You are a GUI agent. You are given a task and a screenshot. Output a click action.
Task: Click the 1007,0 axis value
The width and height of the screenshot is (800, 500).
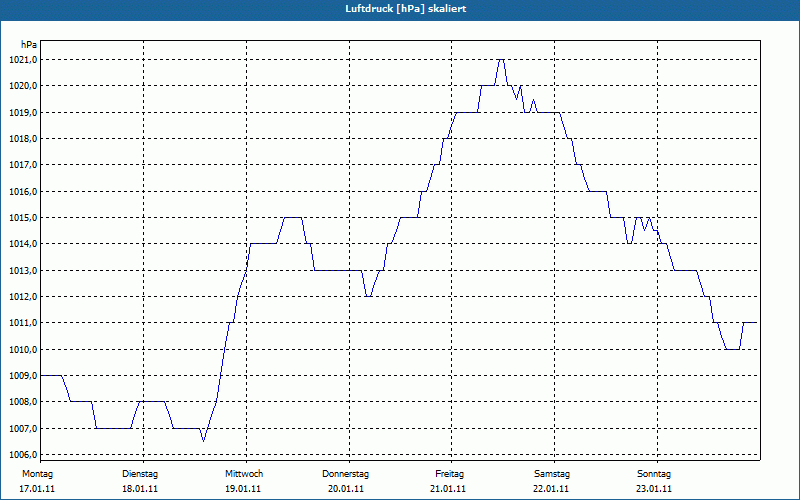point(23,429)
